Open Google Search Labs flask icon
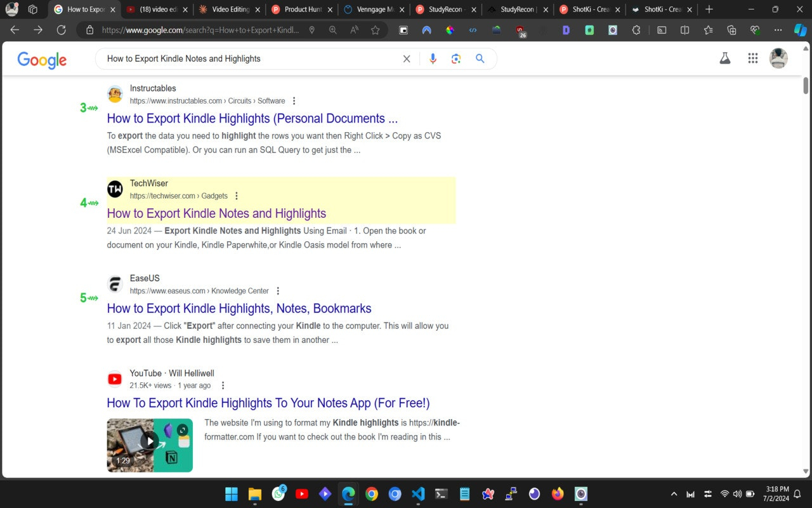812x508 pixels. point(724,58)
